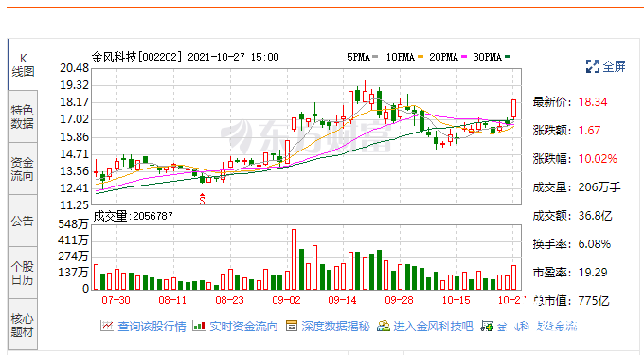Switch to the 个股日历 tab

click(23, 273)
